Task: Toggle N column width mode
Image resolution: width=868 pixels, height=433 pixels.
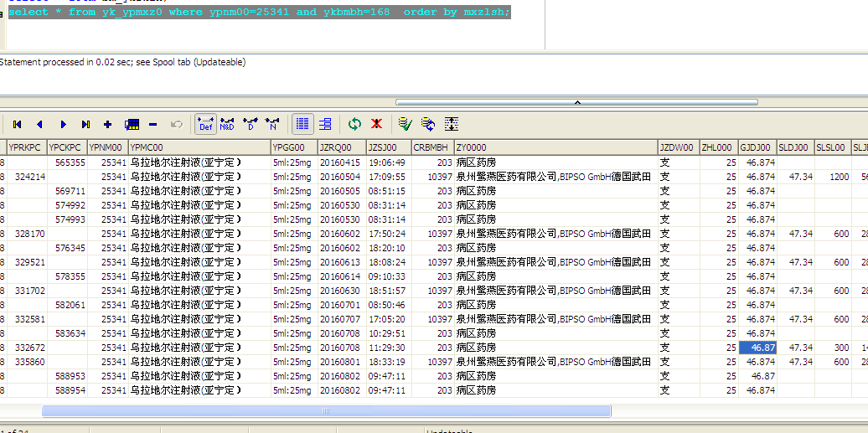Action: tap(272, 125)
